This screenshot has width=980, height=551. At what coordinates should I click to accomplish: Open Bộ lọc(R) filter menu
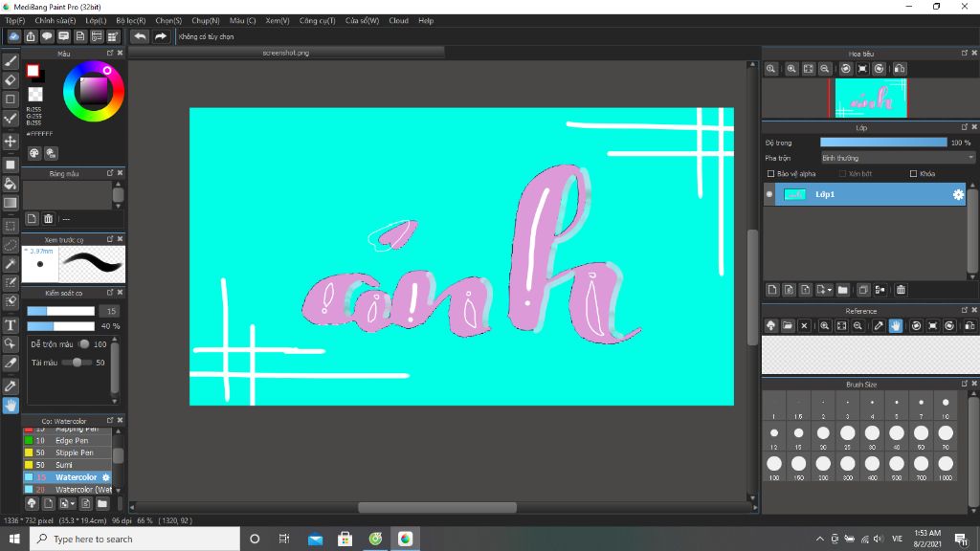[130, 21]
